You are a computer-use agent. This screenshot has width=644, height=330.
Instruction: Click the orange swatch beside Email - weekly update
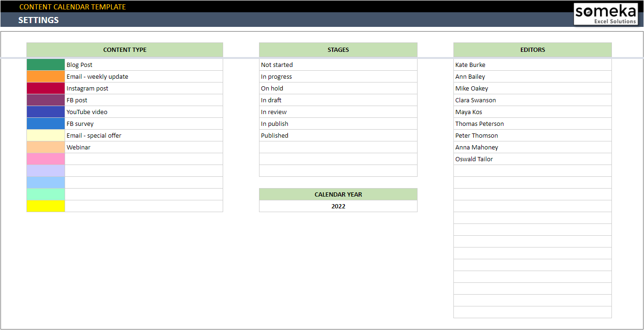tap(46, 76)
